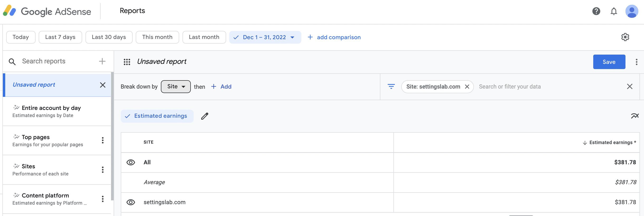Click the Unsaved report title

(162, 61)
